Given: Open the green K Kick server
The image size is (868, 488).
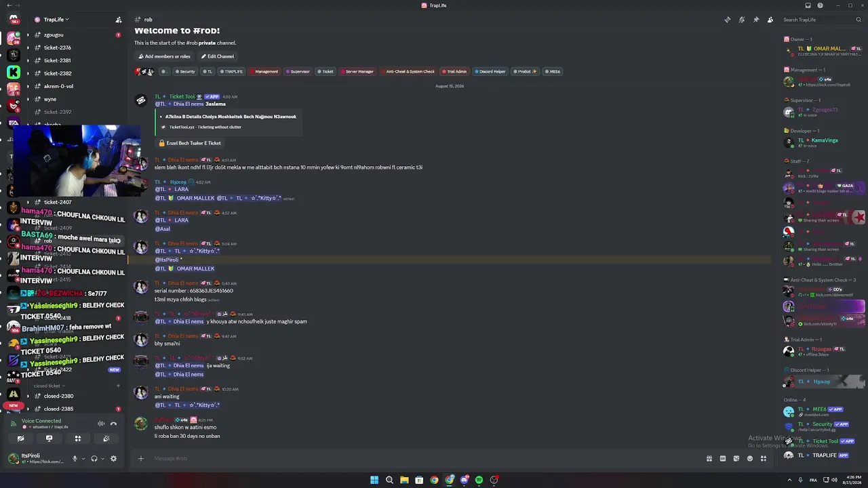Looking at the screenshot, I should click(x=14, y=72).
